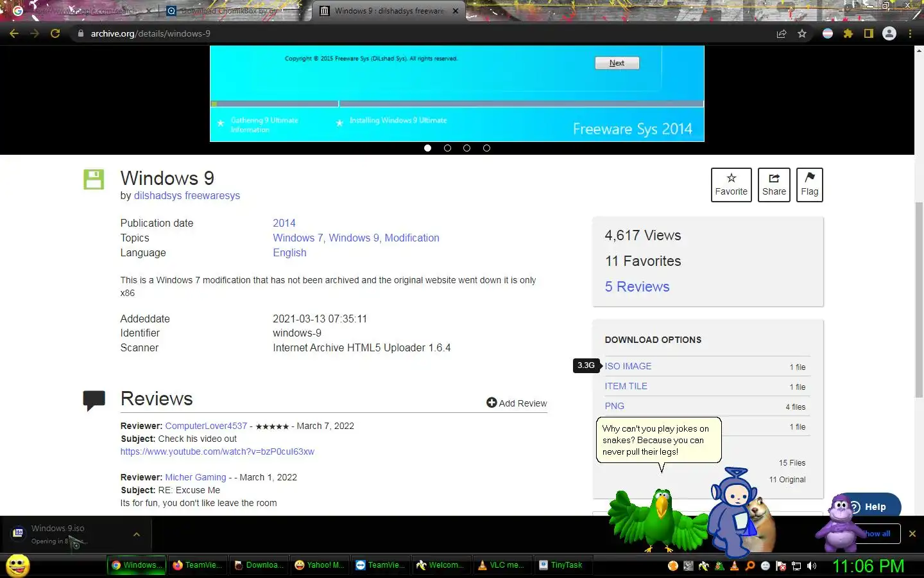Click the round extension icon beside Extensions
924x578 pixels.
pos(828,33)
